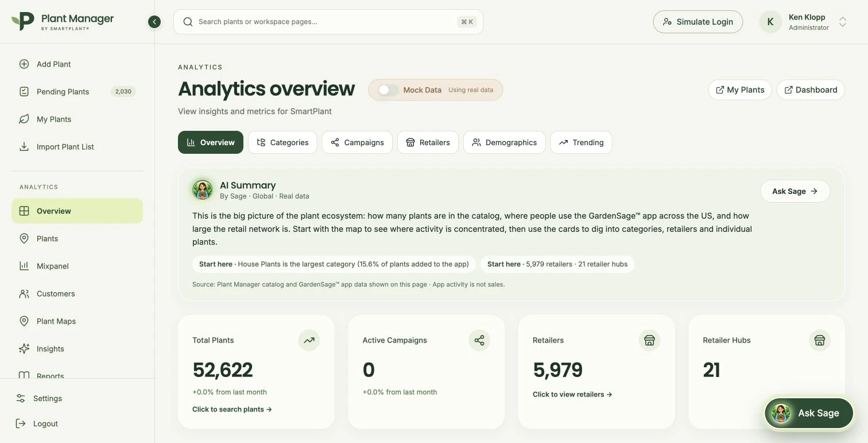
Task: Select Overview in the Analytics sidebar
Action: (77, 211)
